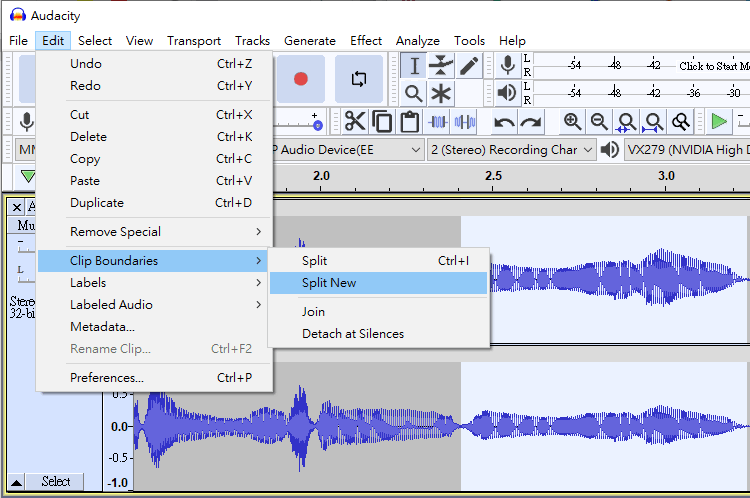Open the recording device dropdown
Image resolution: width=750 pixels, height=498 pixels.
coord(345,150)
